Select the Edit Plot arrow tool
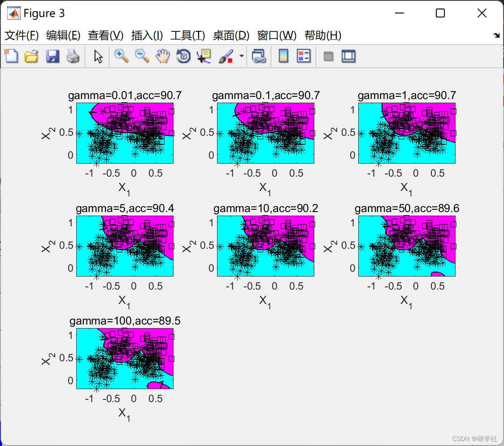The height and width of the screenshot is (446, 504). coord(98,56)
